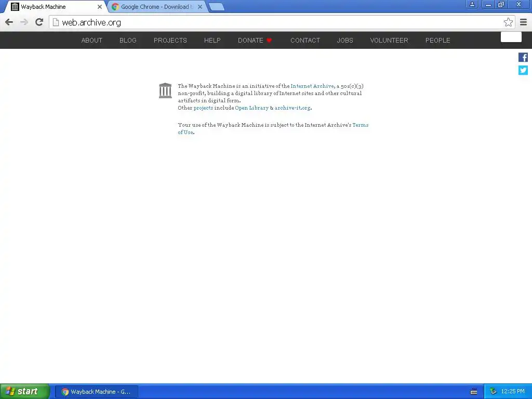Click the system tray network icon
Screen dimensions: 532x399
pos(493,392)
